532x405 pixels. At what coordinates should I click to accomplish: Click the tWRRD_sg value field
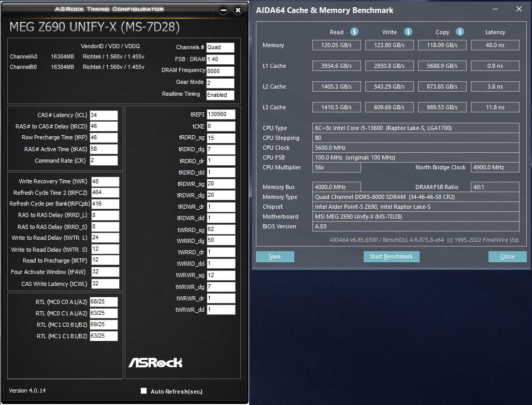coord(221,229)
